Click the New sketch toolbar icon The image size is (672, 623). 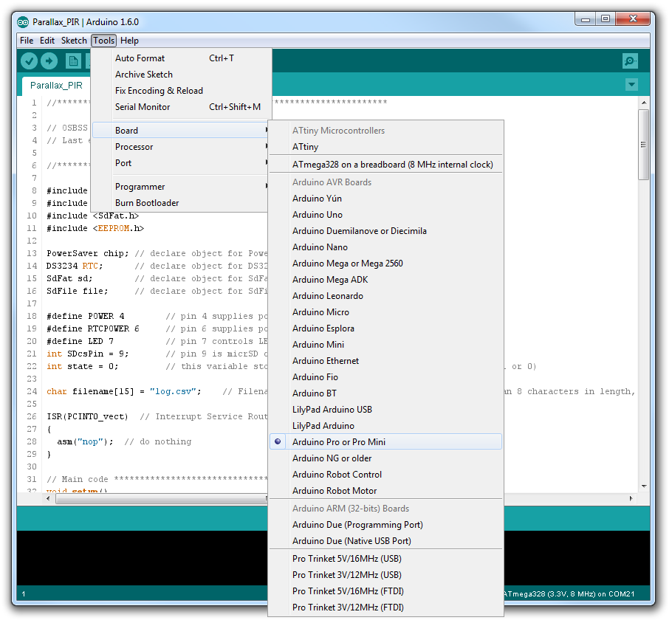click(x=73, y=61)
